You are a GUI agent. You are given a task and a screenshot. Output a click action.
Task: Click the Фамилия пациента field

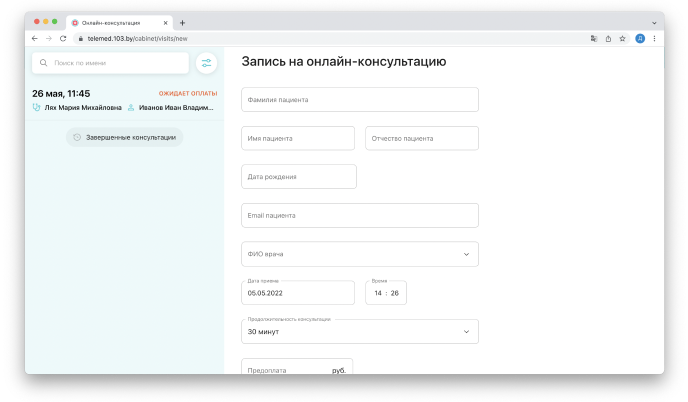360,100
